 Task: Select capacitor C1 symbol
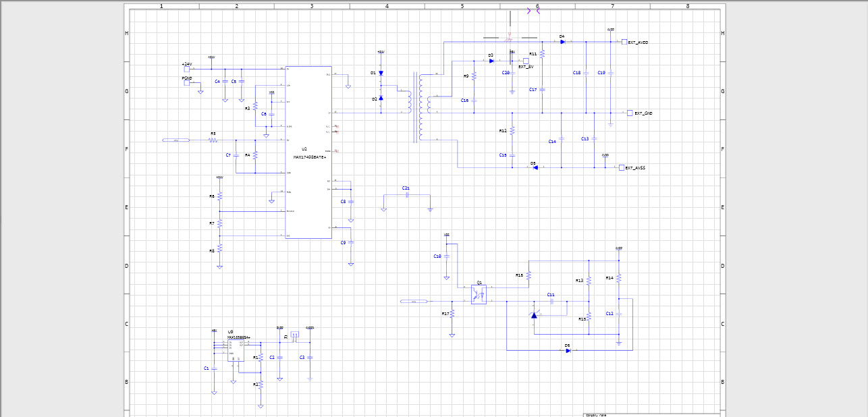point(214,368)
